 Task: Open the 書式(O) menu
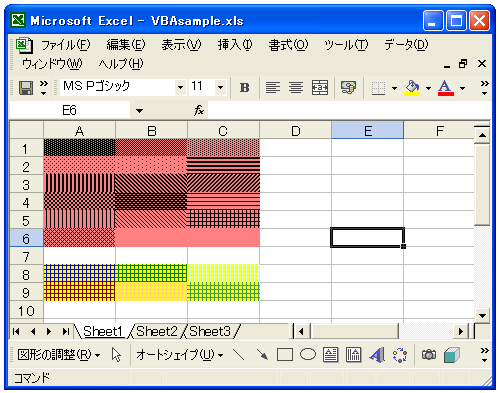click(288, 45)
